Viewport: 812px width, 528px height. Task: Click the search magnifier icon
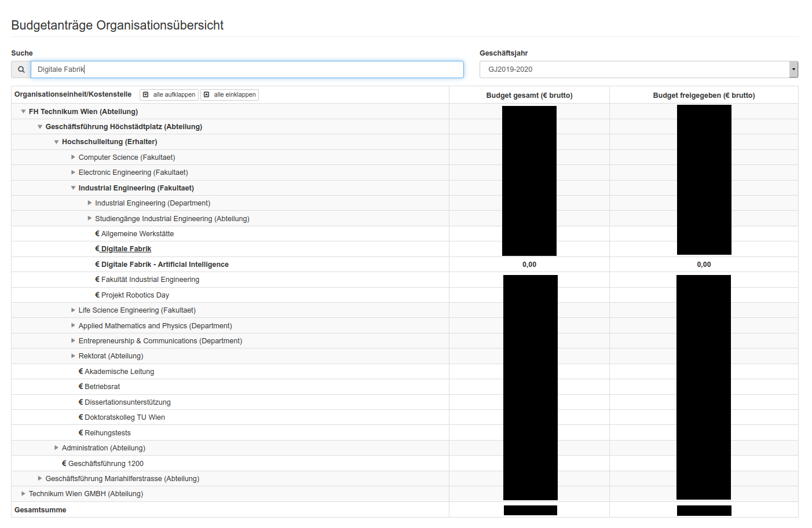(x=21, y=69)
